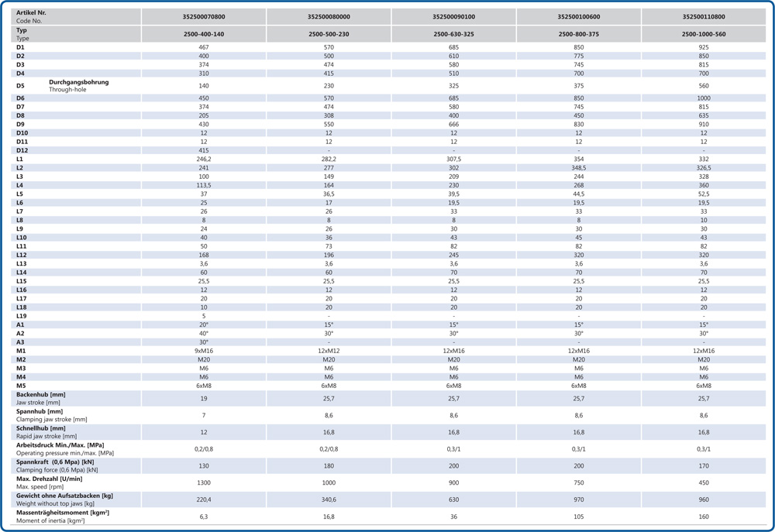Select the Gewicht ohne Aufsatzbacken row label
Image resolution: width=775 pixels, height=532 pixels.
64,499
